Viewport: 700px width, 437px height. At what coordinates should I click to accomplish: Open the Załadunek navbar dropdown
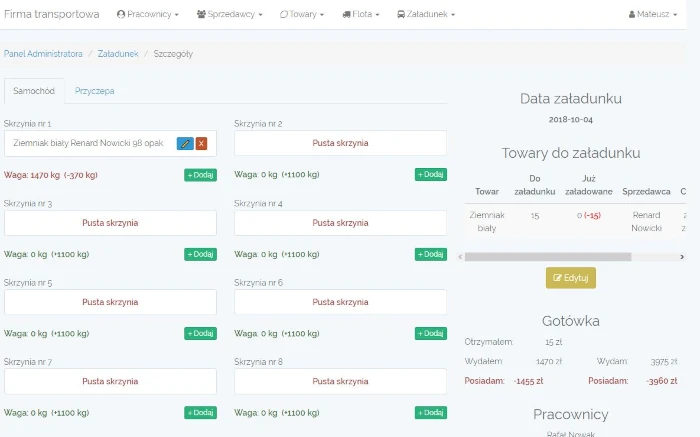[426, 15]
